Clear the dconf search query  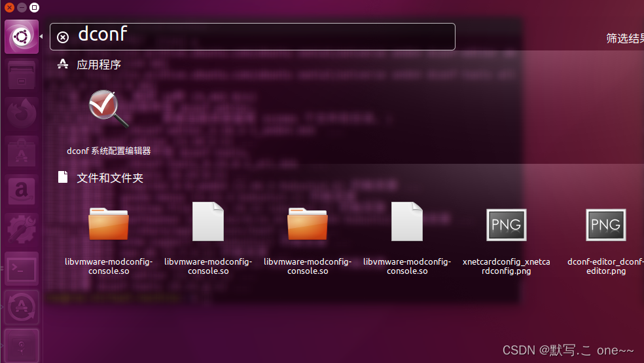pos(63,37)
